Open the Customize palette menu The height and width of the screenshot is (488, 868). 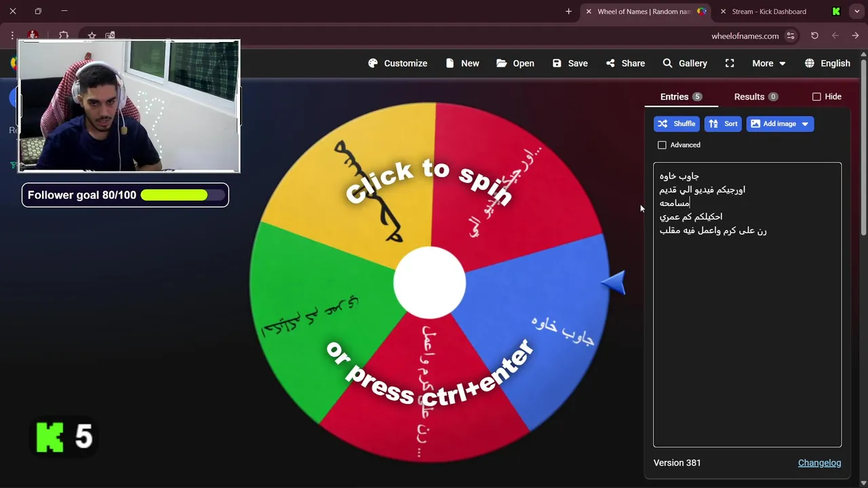pyautogui.click(x=397, y=63)
